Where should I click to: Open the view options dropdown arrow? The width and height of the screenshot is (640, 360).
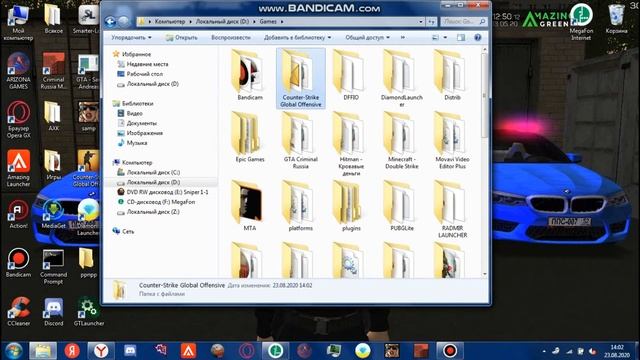pos(445,38)
